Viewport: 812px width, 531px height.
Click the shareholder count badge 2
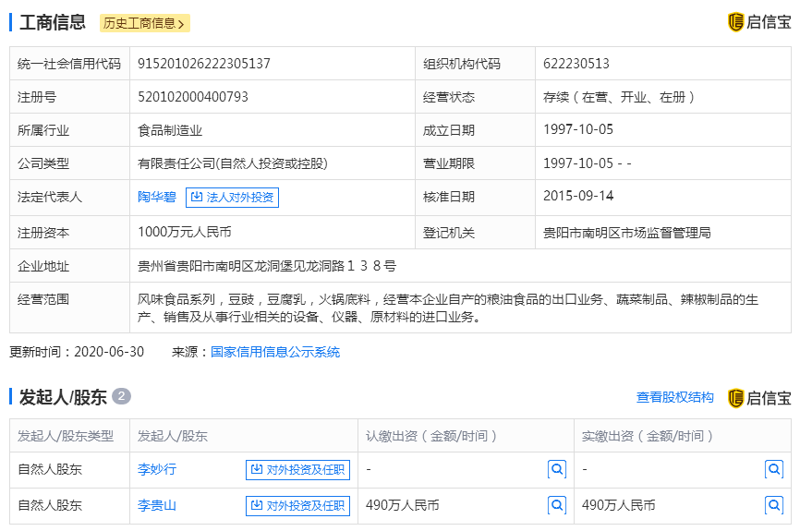(x=121, y=396)
